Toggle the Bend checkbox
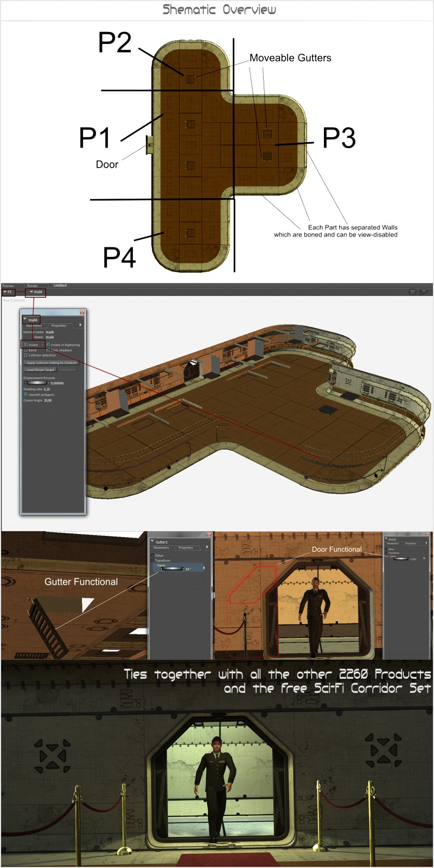434x868 pixels. pyautogui.click(x=25, y=350)
